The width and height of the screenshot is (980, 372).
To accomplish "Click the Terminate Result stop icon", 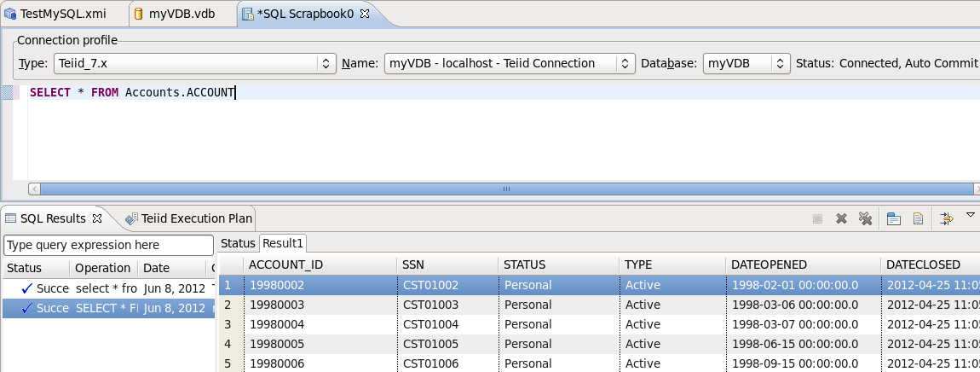I will 817,219.
